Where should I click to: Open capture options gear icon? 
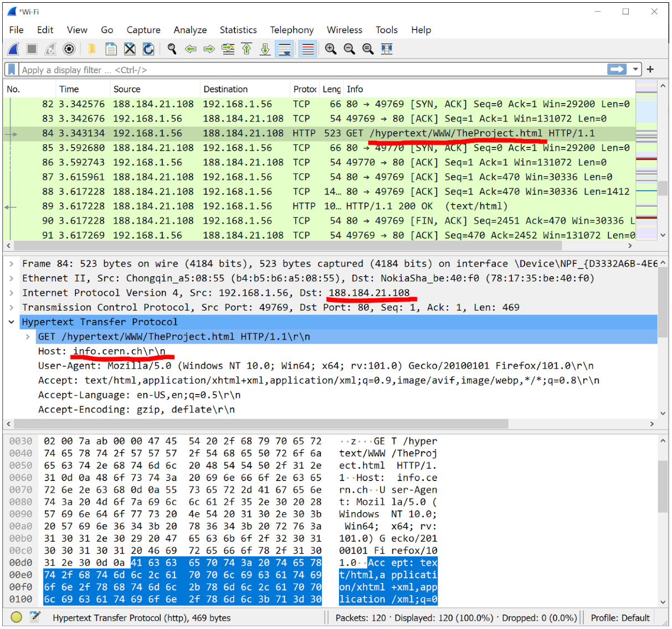[x=69, y=49]
